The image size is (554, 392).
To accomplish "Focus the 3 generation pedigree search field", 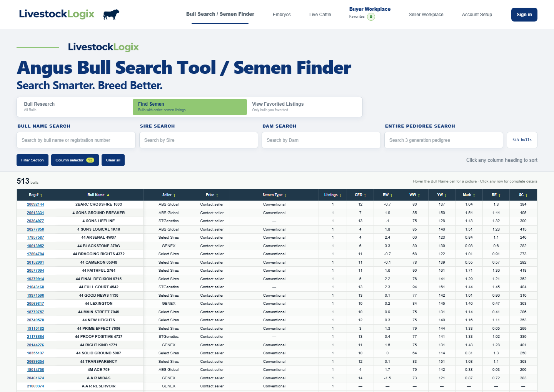I will click(444, 140).
